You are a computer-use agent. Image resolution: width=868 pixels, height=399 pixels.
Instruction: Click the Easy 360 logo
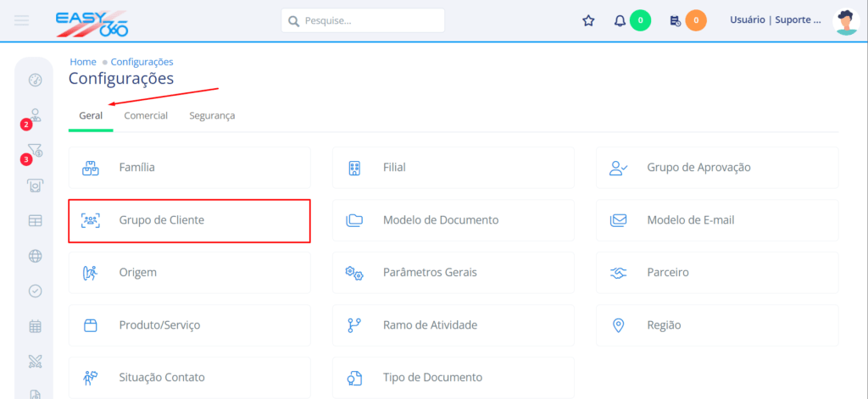(92, 24)
